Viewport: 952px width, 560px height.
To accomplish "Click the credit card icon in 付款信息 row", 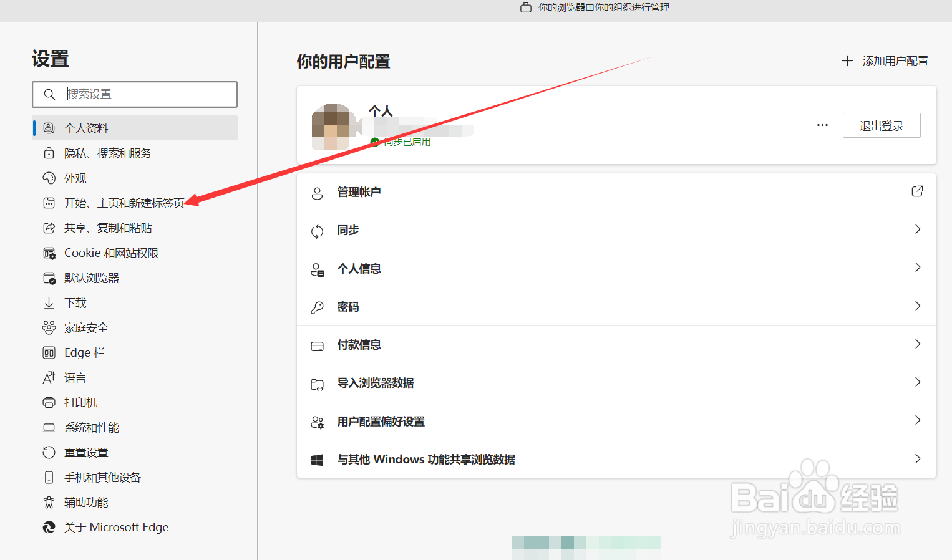I will pos(317,346).
